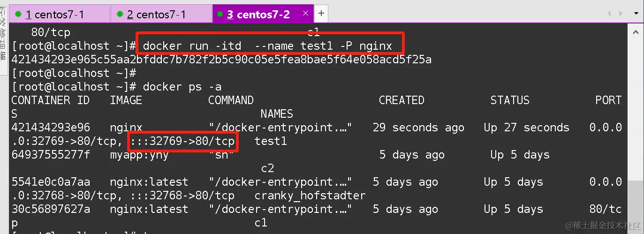
Task: Click container ID 5541e0c0a7aa in the list
Action: (51, 182)
